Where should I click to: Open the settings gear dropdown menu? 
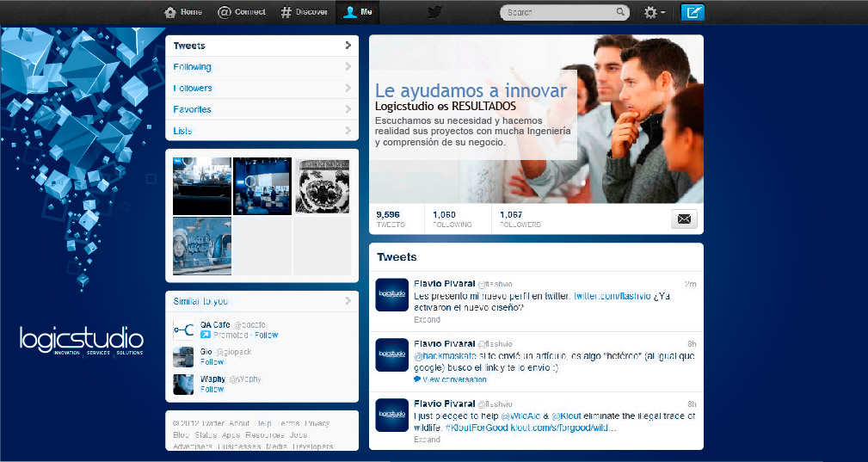click(x=655, y=12)
